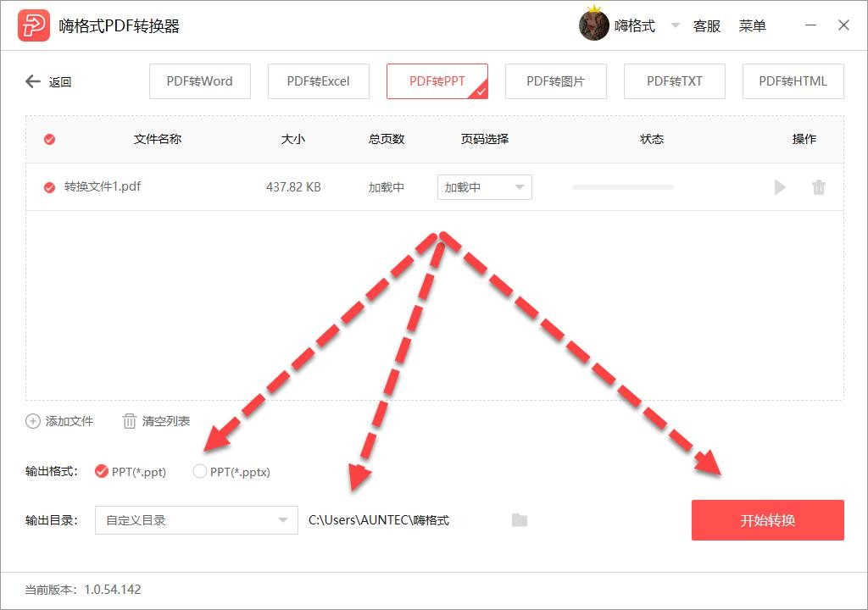Viewport: 868px width, 610px height.
Task: Select PPT(*.ppt) output format
Action: pos(102,471)
